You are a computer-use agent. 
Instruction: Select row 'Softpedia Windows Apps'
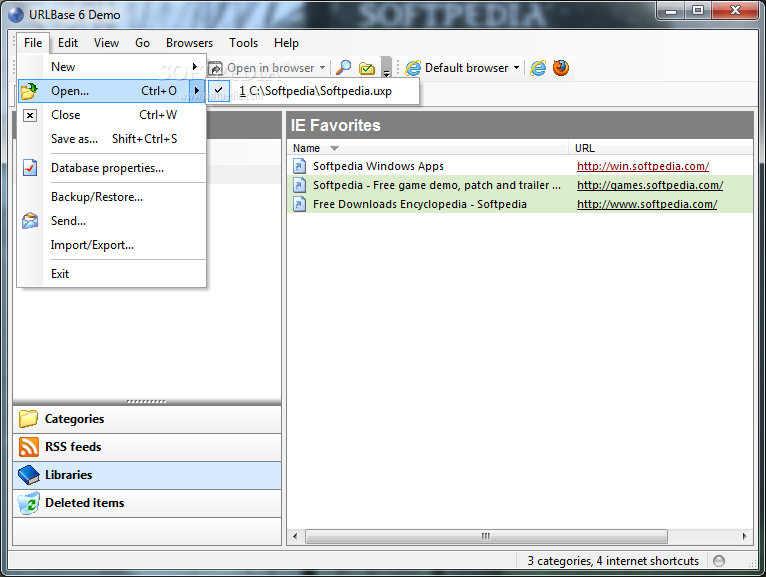click(x=520, y=166)
